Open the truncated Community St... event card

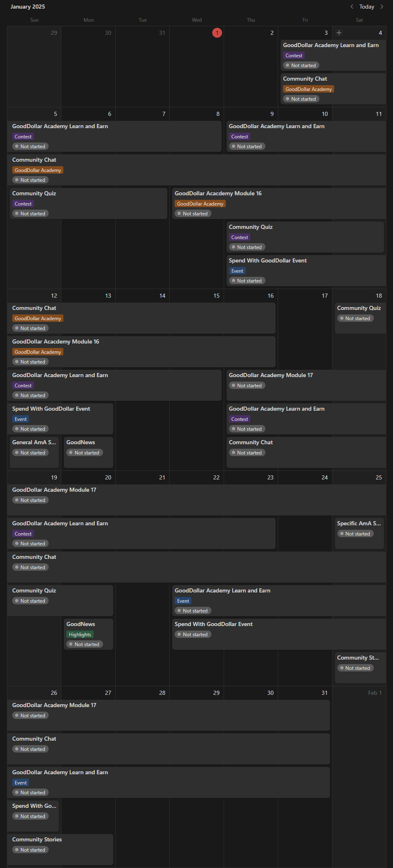(360, 668)
